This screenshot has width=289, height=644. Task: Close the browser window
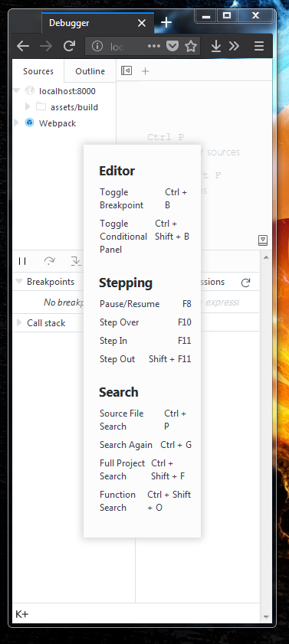coord(255,16)
